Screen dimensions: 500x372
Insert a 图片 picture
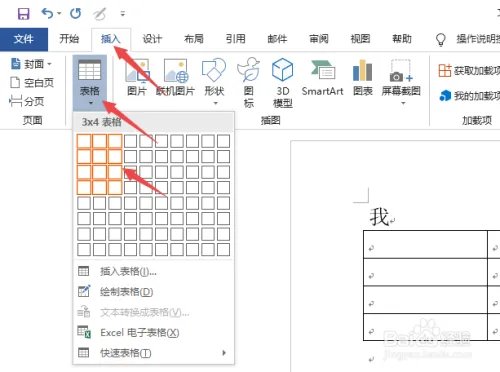137,77
